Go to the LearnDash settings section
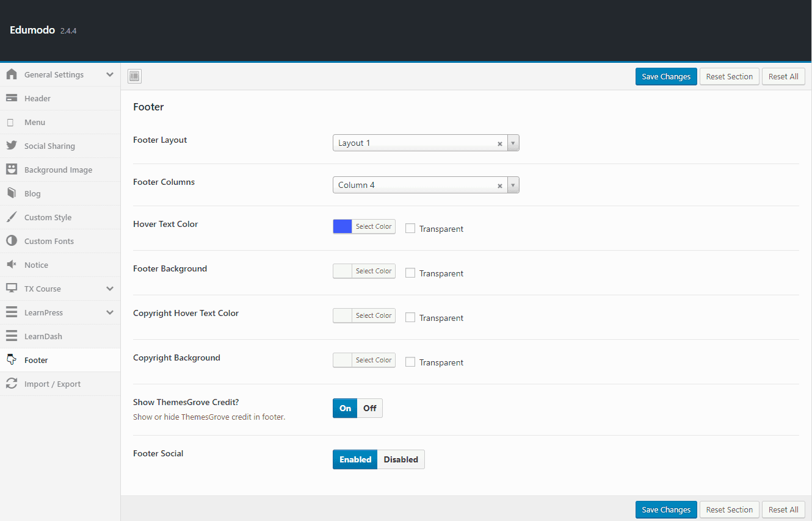The width and height of the screenshot is (812, 521). coord(43,336)
